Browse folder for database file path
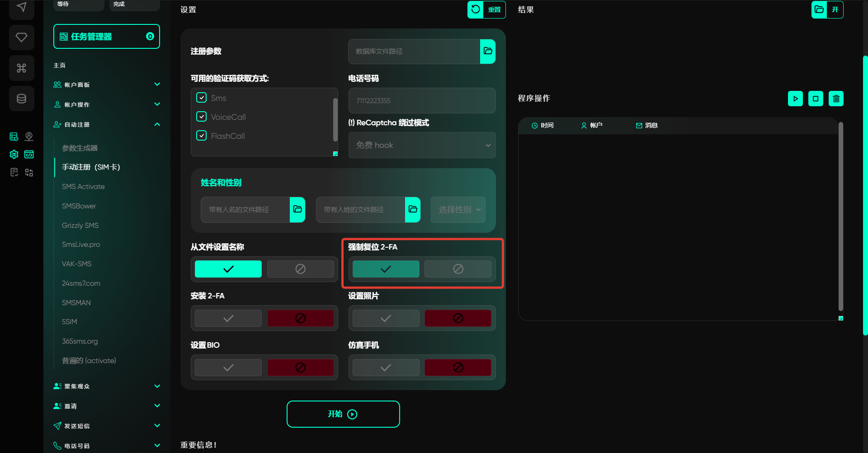 (x=487, y=51)
